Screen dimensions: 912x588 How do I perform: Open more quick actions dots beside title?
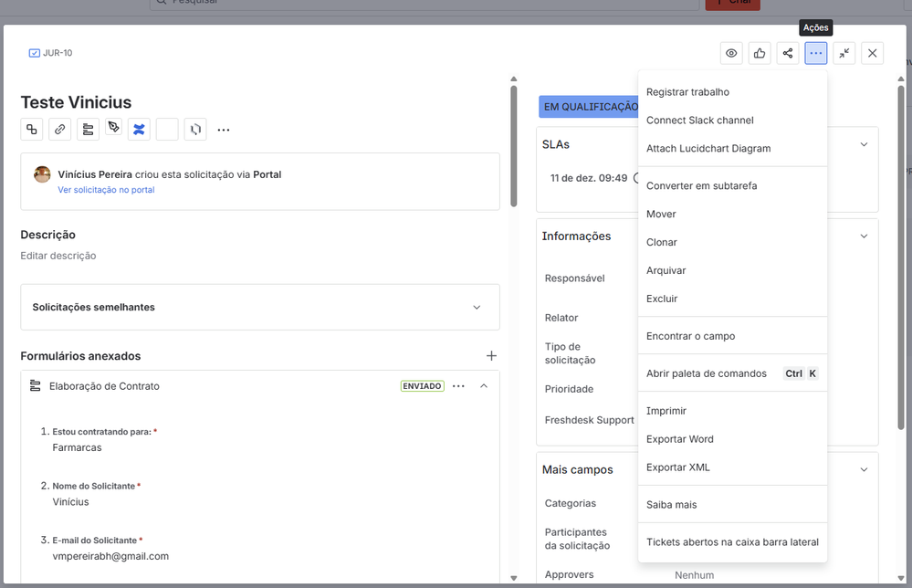tap(224, 130)
